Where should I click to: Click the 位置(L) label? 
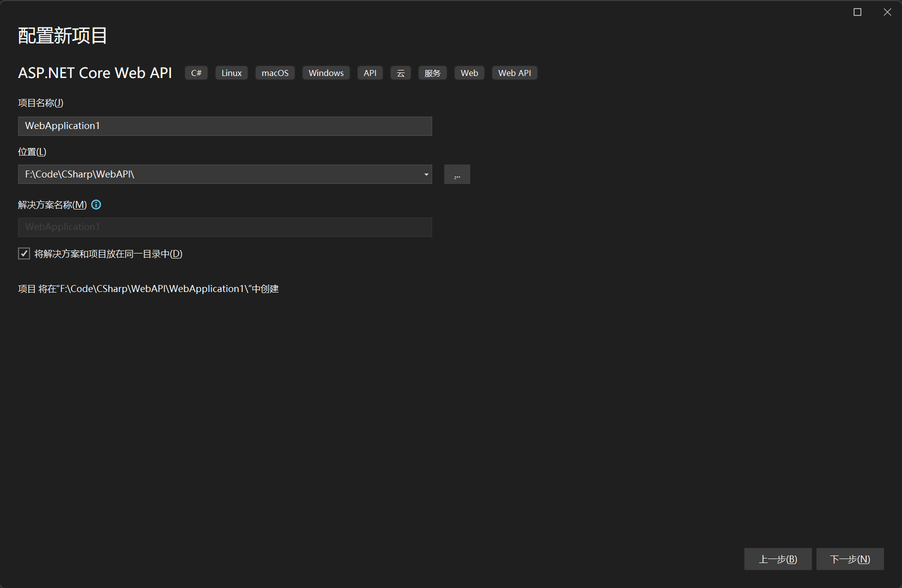[x=32, y=151]
